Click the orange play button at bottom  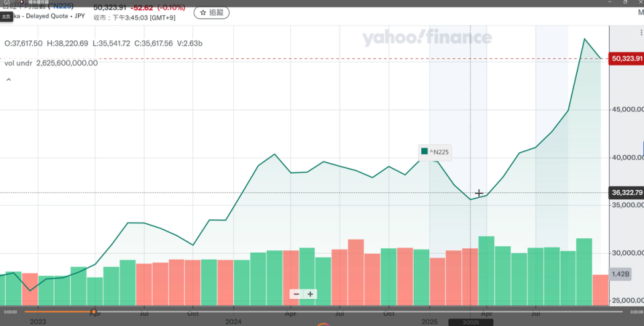coord(324,323)
